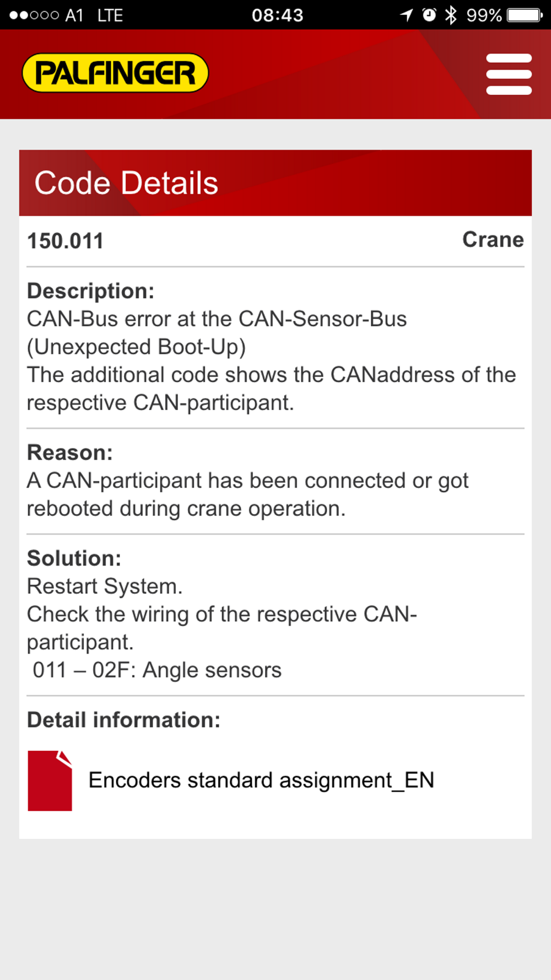The width and height of the screenshot is (551, 980).
Task: Tap the Palfinger logo
Action: click(115, 73)
